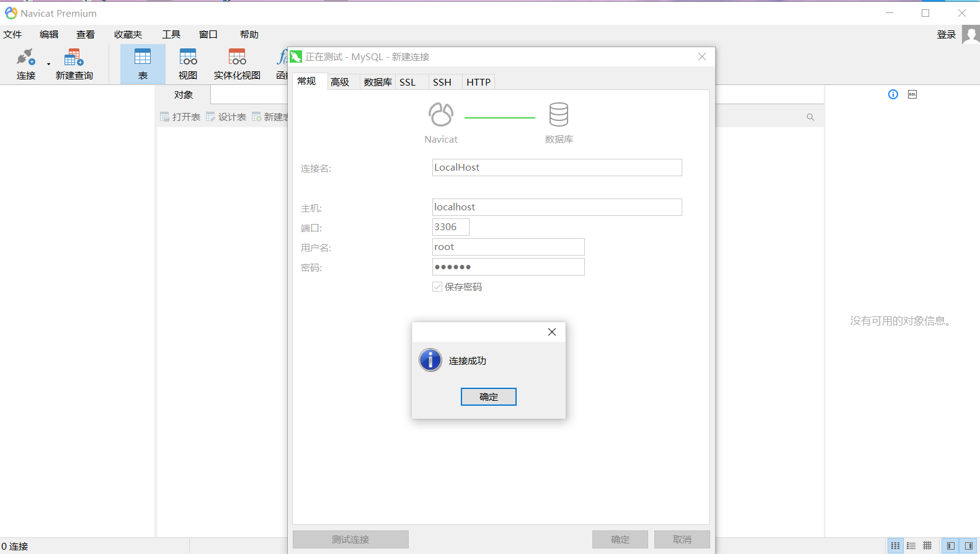This screenshot has width=980, height=554.
Task: Click the port field 3306
Action: click(x=451, y=227)
